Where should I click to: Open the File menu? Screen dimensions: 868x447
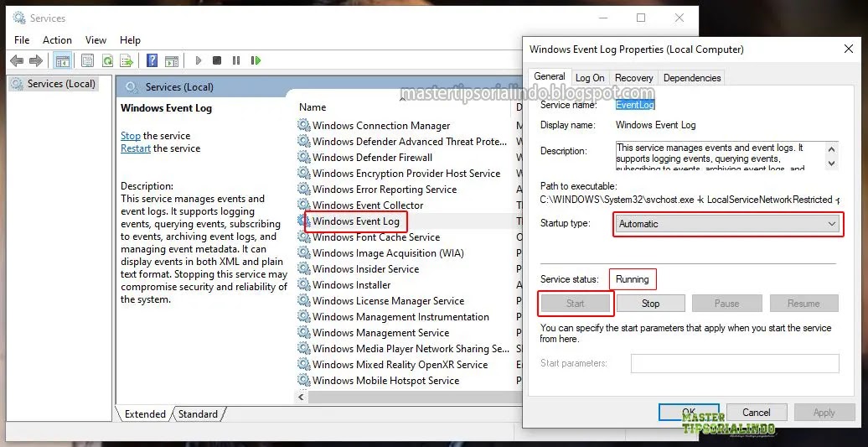(x=22, y=40)
